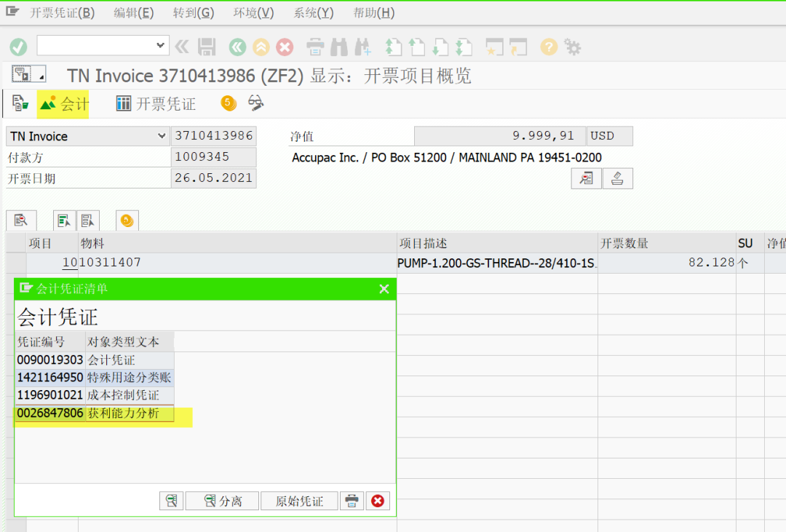This screenshot has height=532, width=786.
Task: Click the 开票凭证 button
Action: pyautogui.click(x=156, y=104)
